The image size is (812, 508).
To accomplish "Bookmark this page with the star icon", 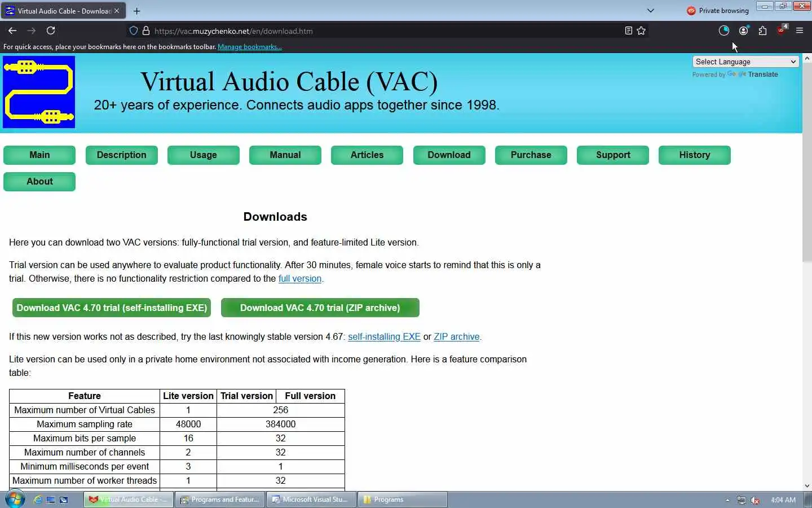I will 641,30.
